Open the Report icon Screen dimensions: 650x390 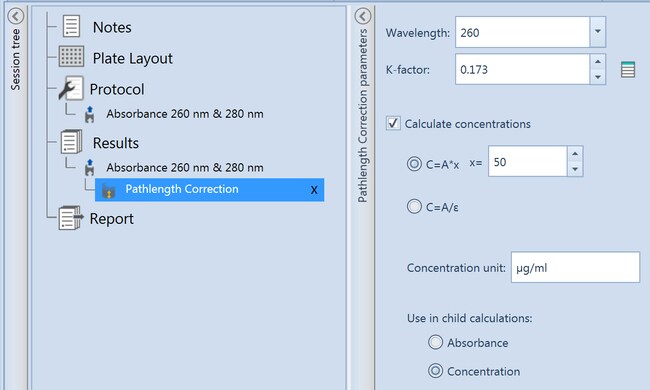click(71, 218)
